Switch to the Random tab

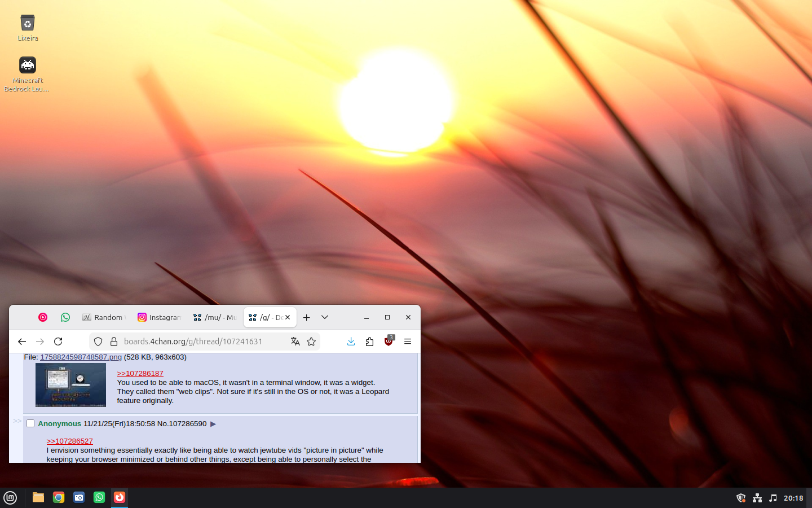(x=103, y=317)
